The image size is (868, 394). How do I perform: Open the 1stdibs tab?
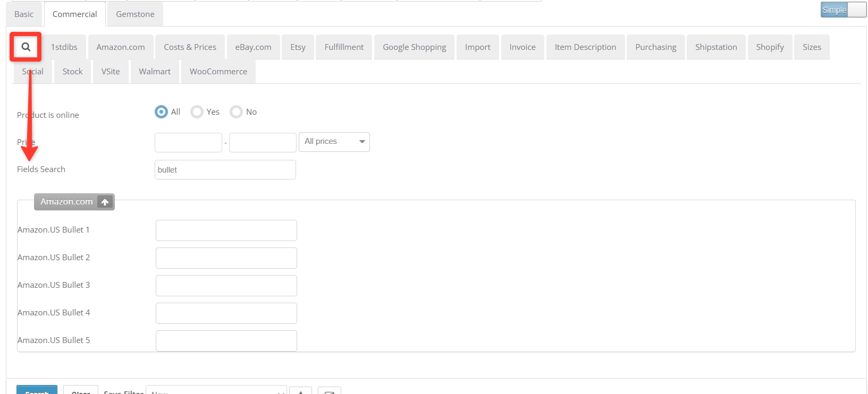coord(64,47)
